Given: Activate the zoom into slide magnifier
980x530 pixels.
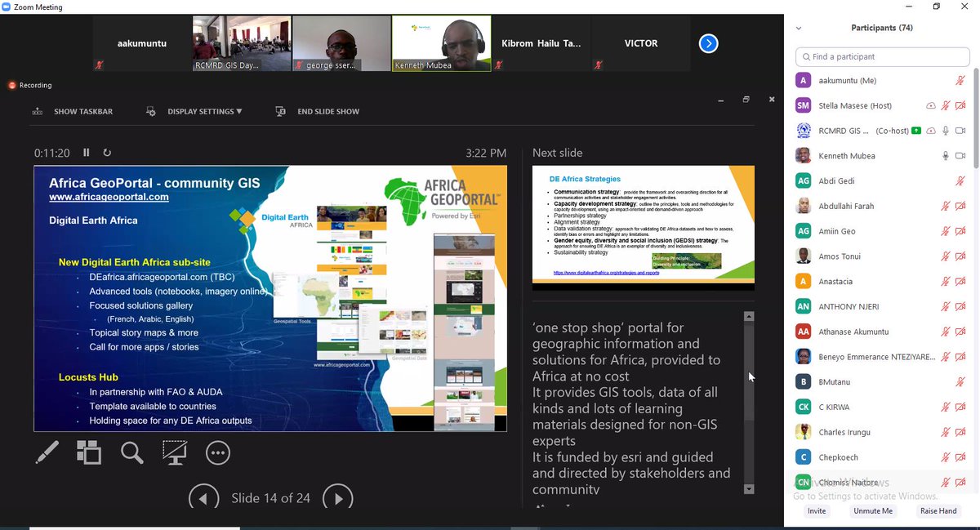Looking at the screenshot, I should [x=131, y=452].
